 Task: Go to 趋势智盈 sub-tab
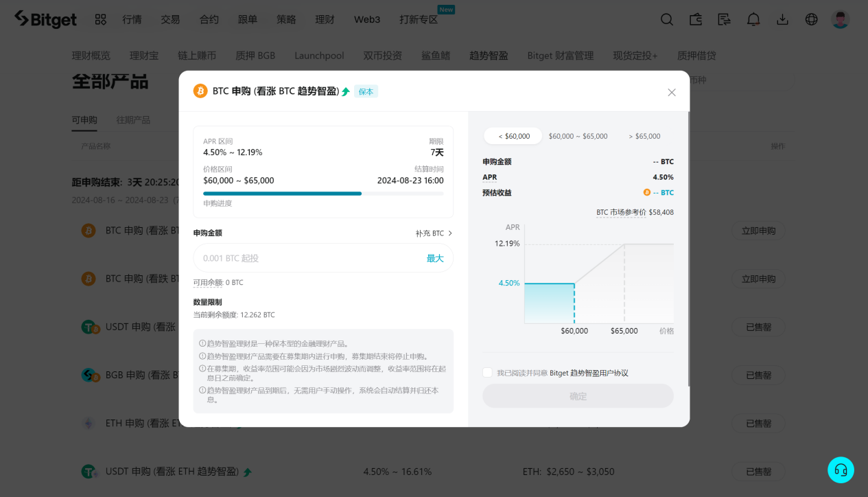click(489, 56)
